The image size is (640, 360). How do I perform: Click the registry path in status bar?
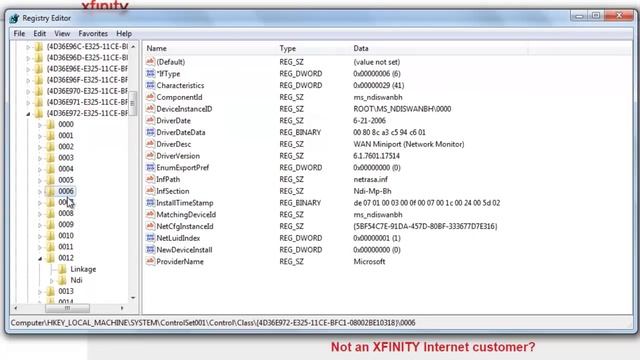(x=213, y=322)
